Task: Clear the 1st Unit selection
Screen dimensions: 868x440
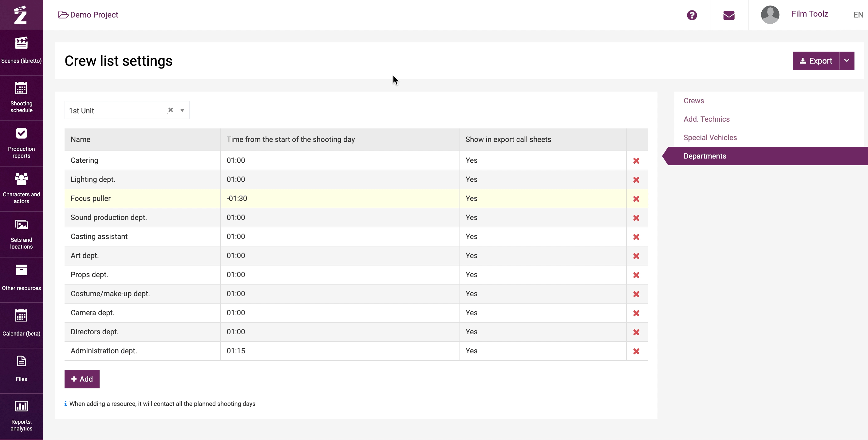Action: (171, 110)
